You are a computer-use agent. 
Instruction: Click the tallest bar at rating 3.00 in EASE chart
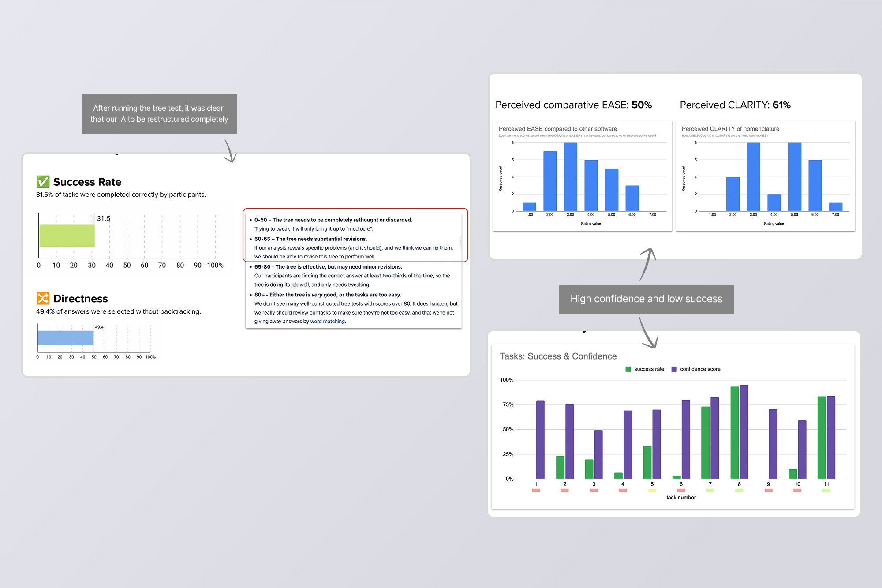pyautogui.click(x=570, y=176)
